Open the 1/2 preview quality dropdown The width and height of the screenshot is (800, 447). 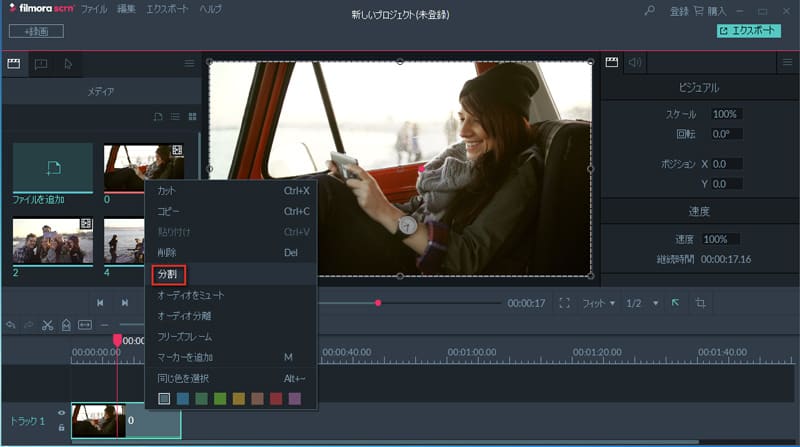click(642, 302)
